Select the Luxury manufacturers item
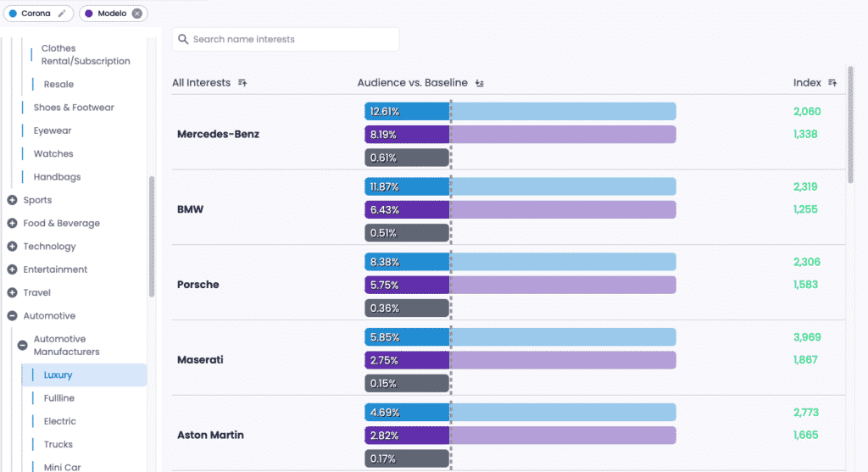 pyautogui.click(x=85, y=375)
